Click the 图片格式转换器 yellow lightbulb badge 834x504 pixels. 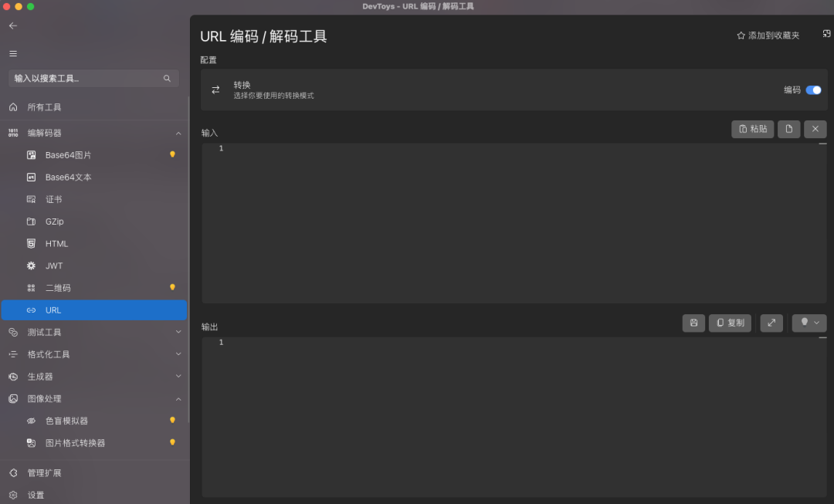click(x=172, y=442)
